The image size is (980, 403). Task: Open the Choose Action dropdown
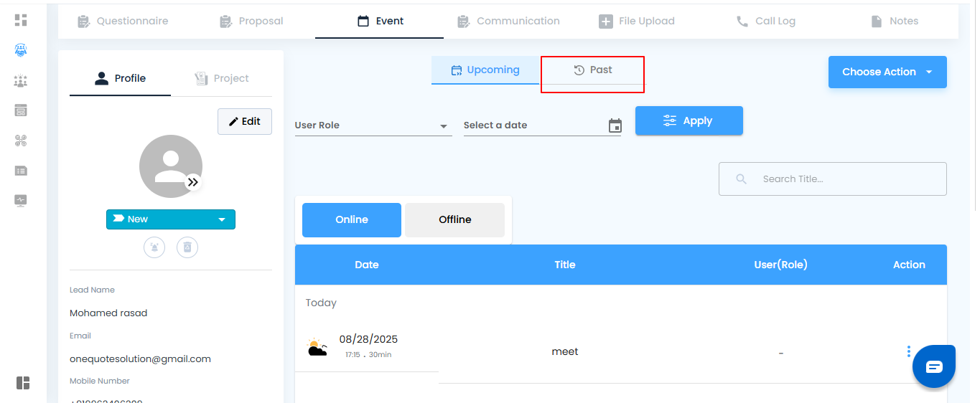[x=887, y=72]
